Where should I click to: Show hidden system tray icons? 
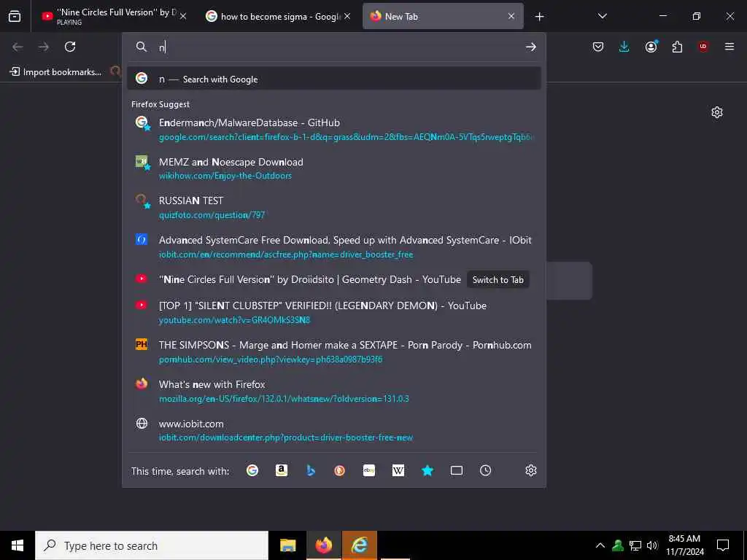(600, 545)
